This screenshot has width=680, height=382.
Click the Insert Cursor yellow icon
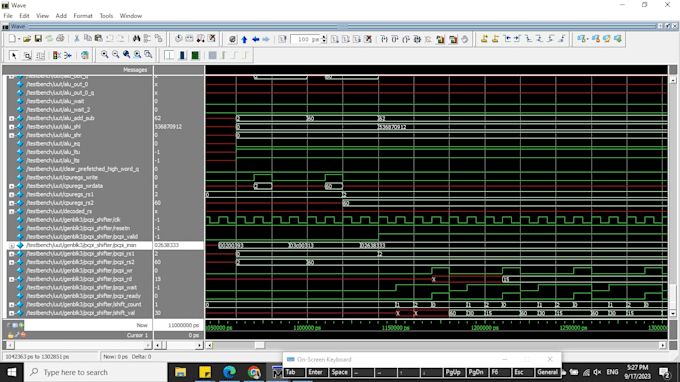(x=484, y=39)
